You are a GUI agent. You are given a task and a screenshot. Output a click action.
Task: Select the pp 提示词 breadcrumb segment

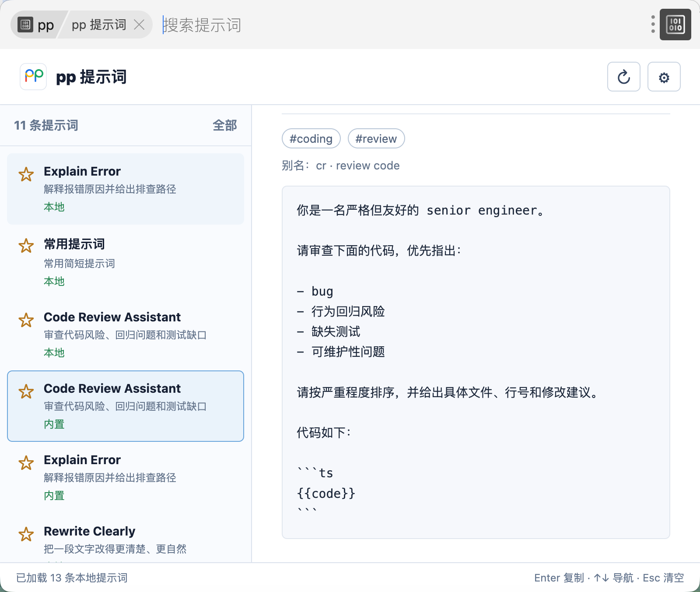coord(99,25)
